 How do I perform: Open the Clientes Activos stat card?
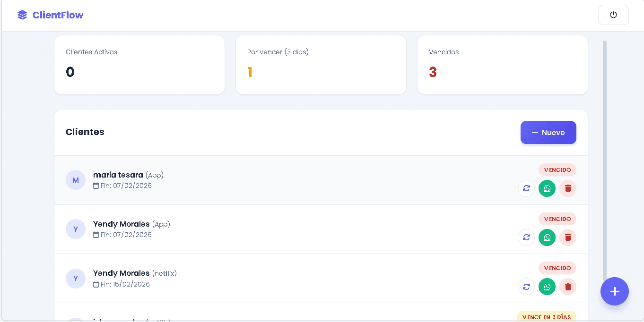click(x=139, y=65)
